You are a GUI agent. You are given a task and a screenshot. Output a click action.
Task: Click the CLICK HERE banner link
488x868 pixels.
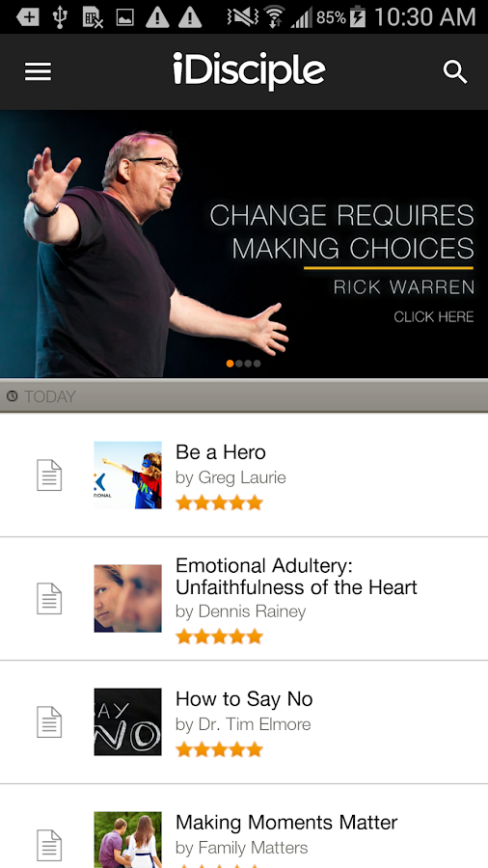click(434, 316)
